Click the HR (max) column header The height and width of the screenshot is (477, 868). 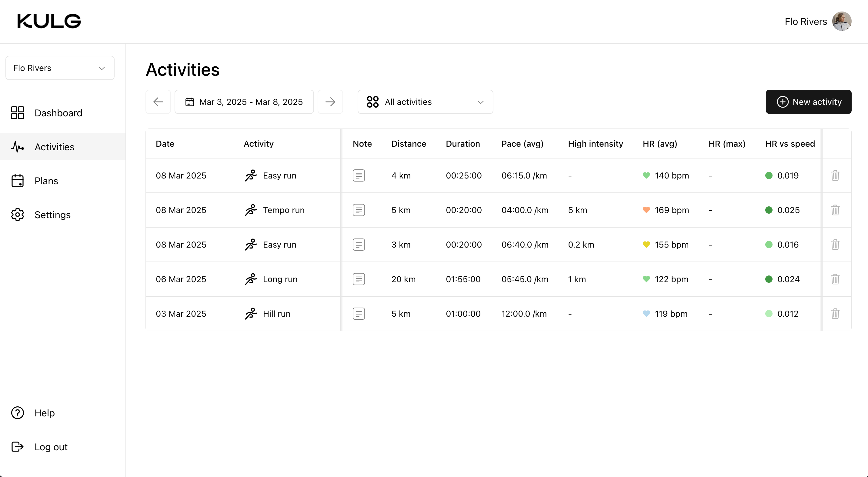coord(727,144)
